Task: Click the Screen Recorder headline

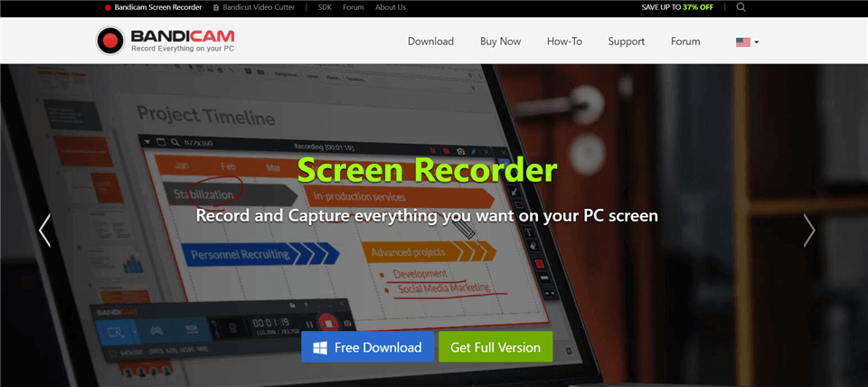Action: [427, 170]
